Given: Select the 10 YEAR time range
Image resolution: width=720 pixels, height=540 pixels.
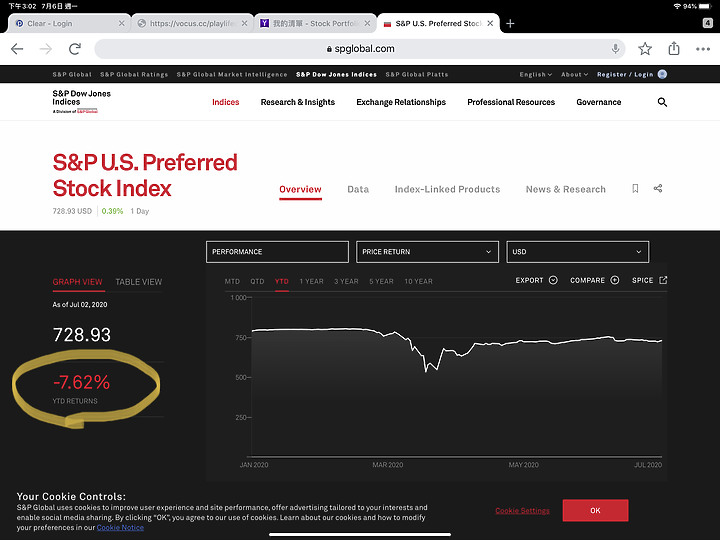Looking at the screenshot, I should coord(418,281).
